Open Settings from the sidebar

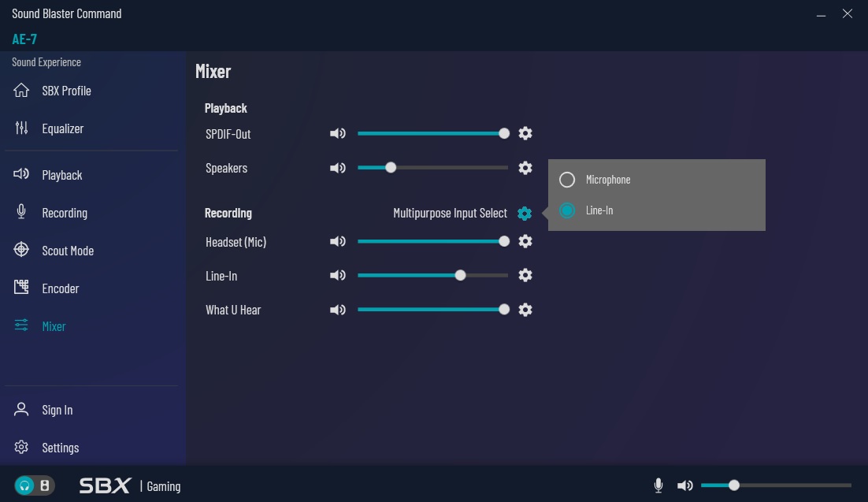pyautogui.click(x=60, y=448)
